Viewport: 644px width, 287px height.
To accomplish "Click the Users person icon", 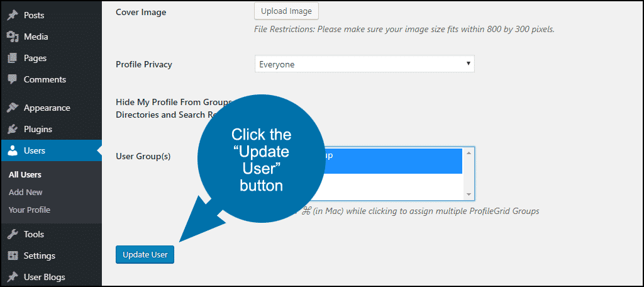I will tap(13, 150).
